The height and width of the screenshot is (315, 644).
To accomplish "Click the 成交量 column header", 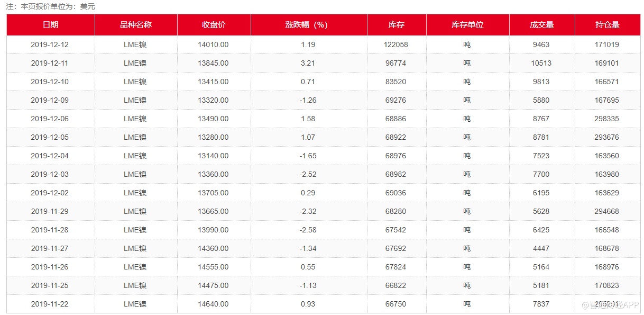I will point(541,25).
